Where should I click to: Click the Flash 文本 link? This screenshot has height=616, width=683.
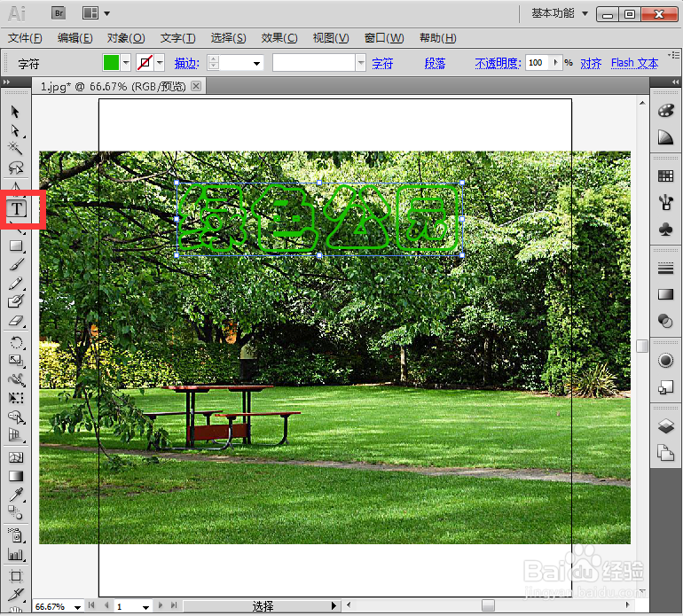634,64
